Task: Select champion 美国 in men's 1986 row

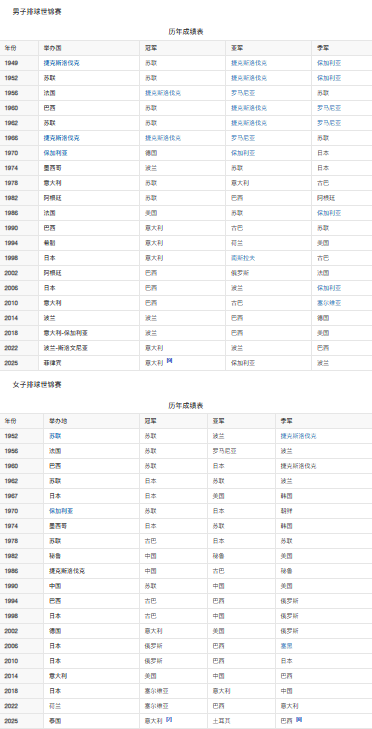Action: pyautogui.click(x=151, y=213)
